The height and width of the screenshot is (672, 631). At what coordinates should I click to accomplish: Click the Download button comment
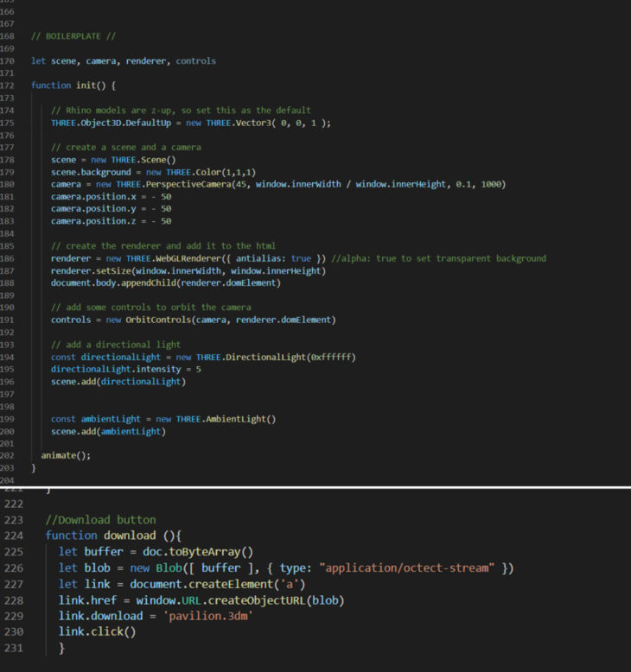[101, 520]
